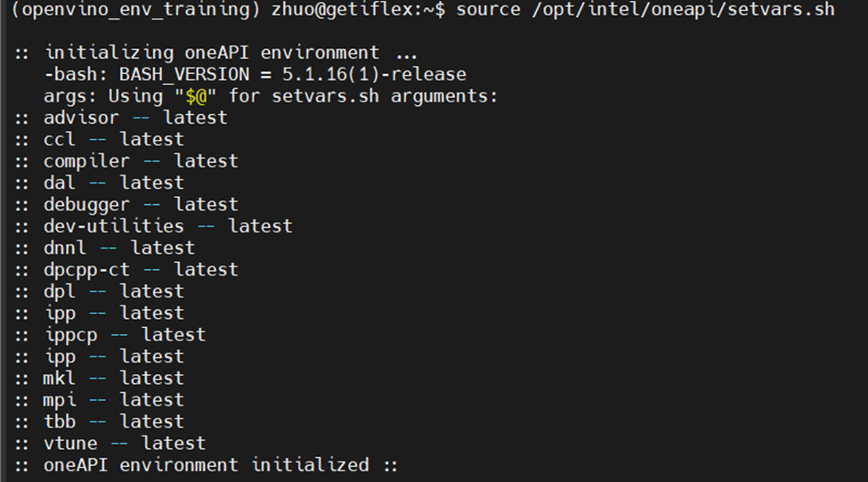Click the oneAPI environment initialized message
Screen dimensions: 868x482
(x=207, y=465)
